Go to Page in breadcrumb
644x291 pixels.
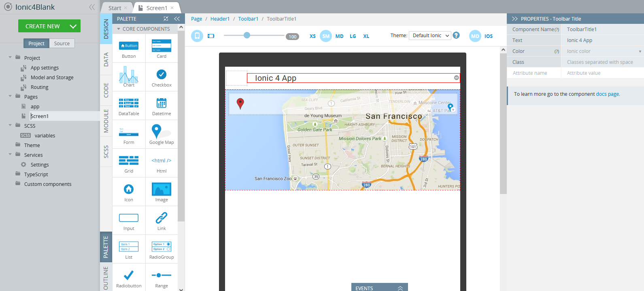(196, 19)
